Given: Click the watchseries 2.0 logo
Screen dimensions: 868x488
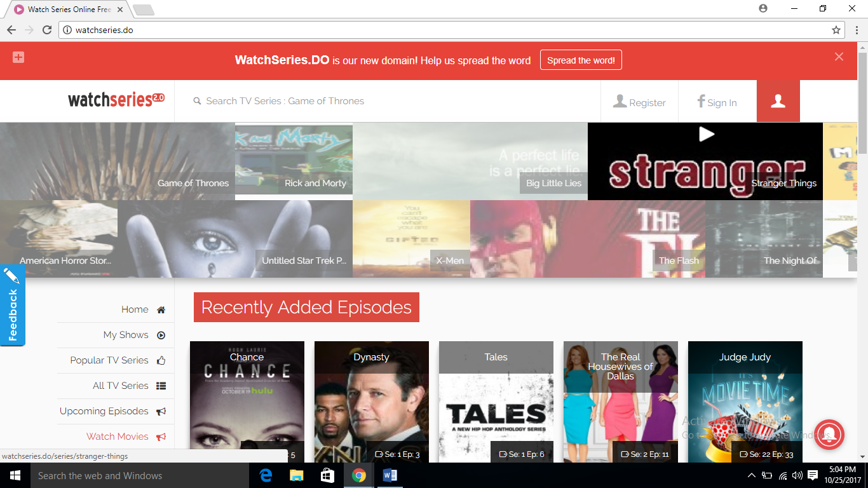Looking at the screenshot, I should [x=116, y=99].
